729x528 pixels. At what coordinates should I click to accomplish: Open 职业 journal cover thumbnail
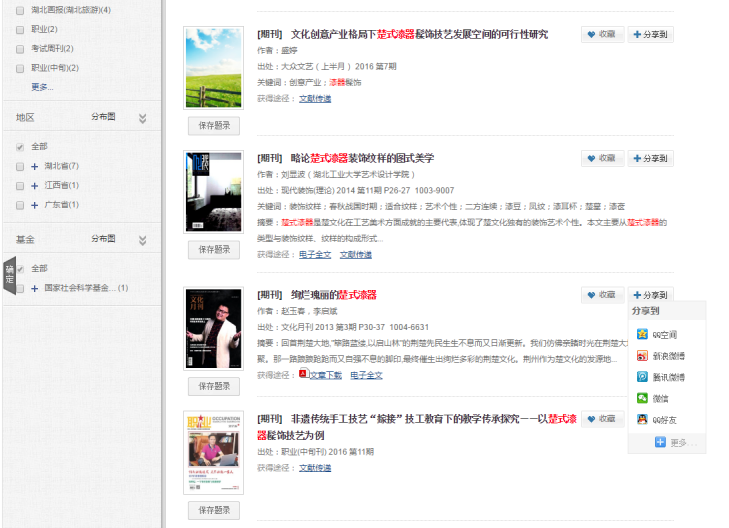[x=213, y=453]
